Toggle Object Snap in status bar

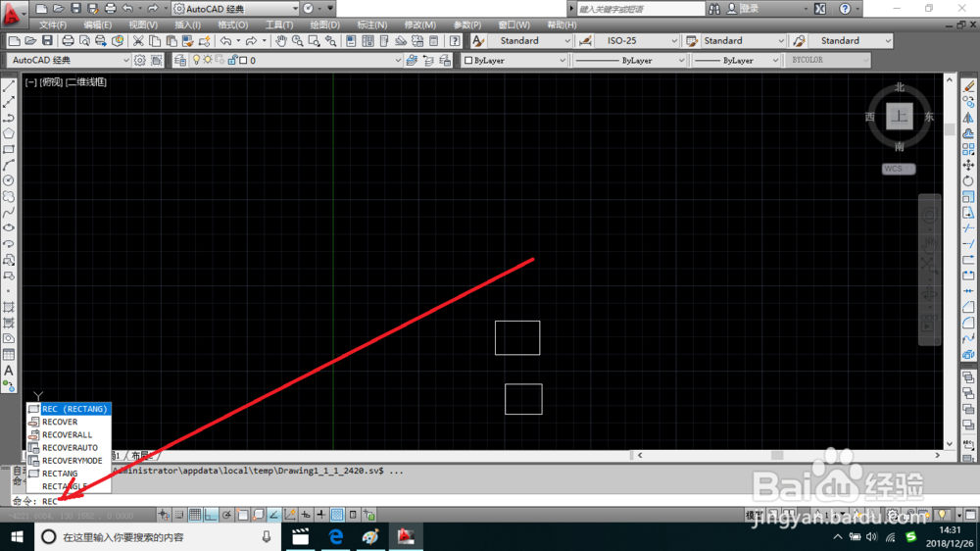click(x=242, y=515)
